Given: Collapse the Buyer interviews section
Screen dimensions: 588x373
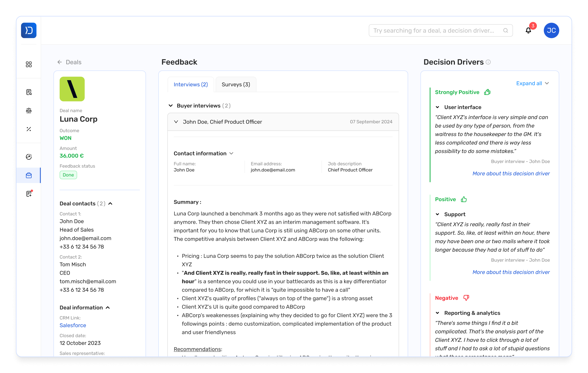Looking at the screenshot, I should click(x=171, y=106).
